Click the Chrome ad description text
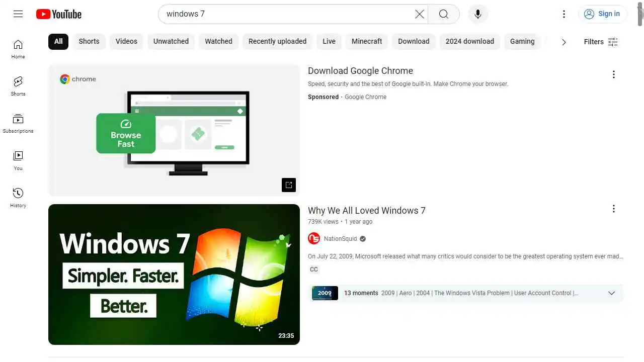This screenshot has height=362, width=644. click(408, 84)
